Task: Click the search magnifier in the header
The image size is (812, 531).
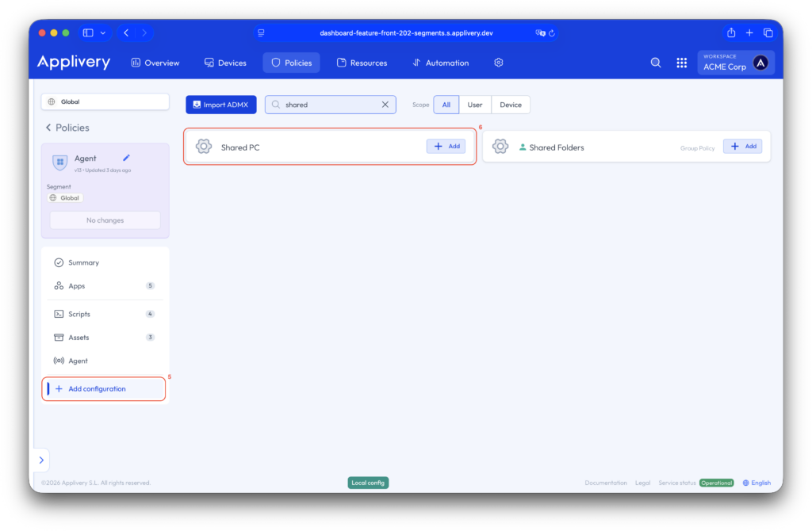Action: click(x=656, y=63)
